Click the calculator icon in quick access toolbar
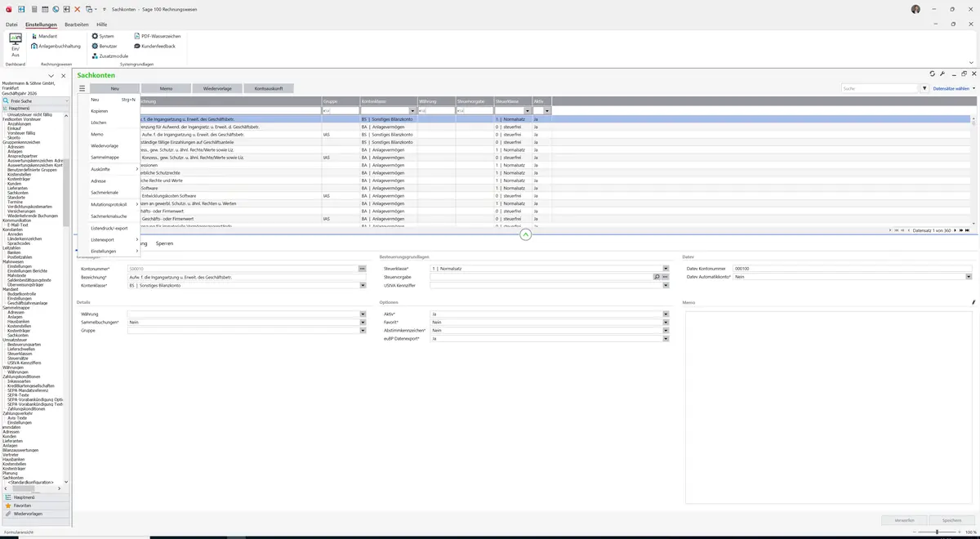The width and height of the screenshot is (980, 539). 33,9
